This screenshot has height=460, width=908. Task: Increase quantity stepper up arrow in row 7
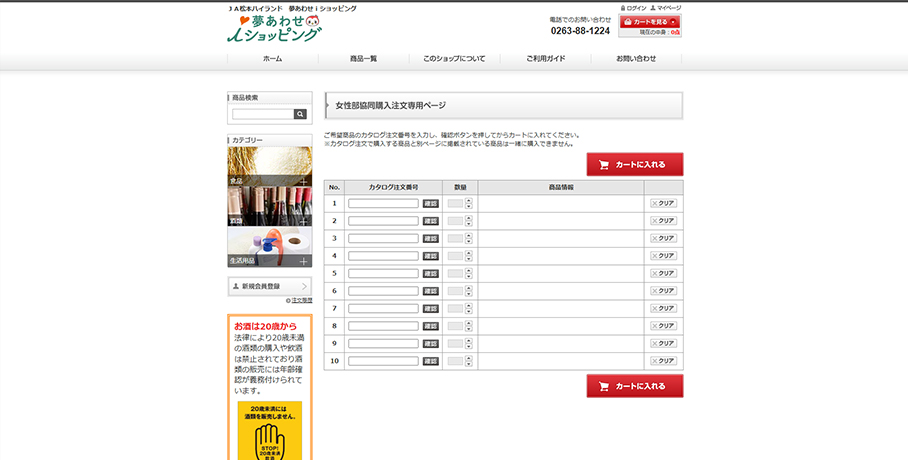[468, 305]
